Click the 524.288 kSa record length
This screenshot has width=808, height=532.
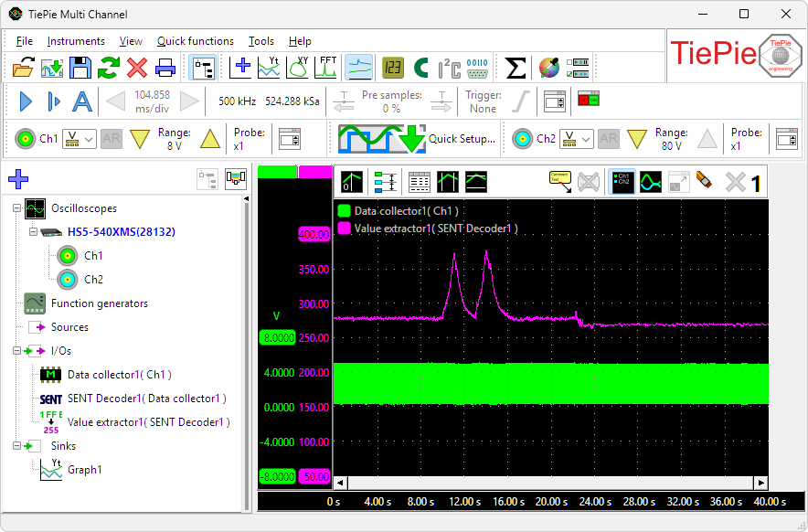coord(292,101)
